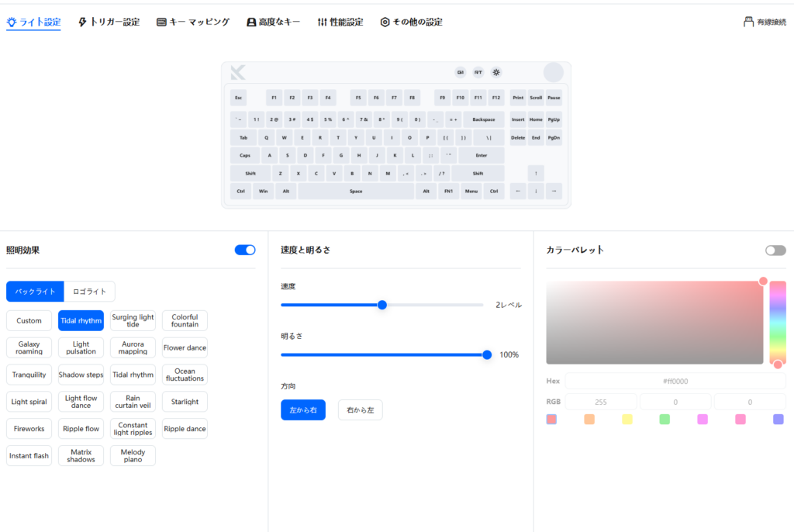
Task: Open the 性能設定 tab
Action: point(340,22)
